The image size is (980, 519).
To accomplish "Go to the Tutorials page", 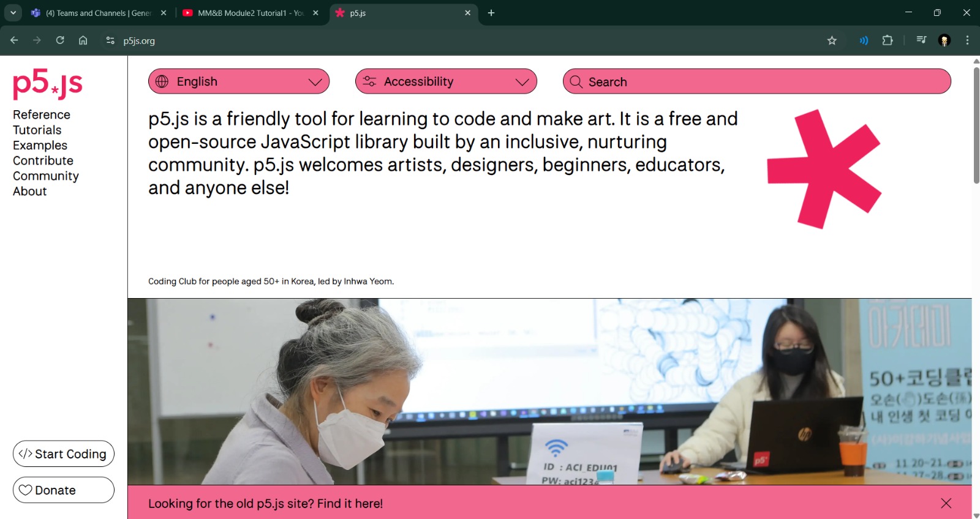I will 37,130.
